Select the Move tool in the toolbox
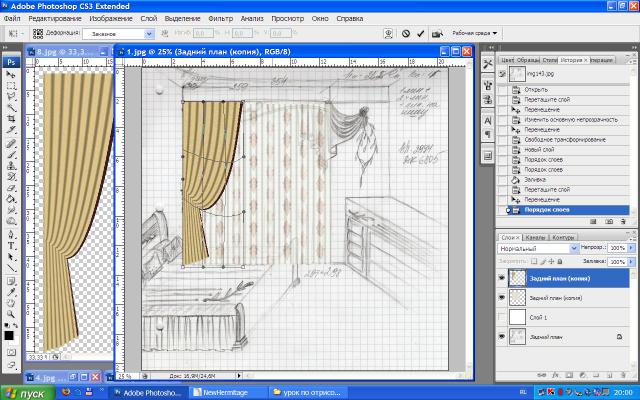This screenshot has width=640, height=400. tap(11, 73)
